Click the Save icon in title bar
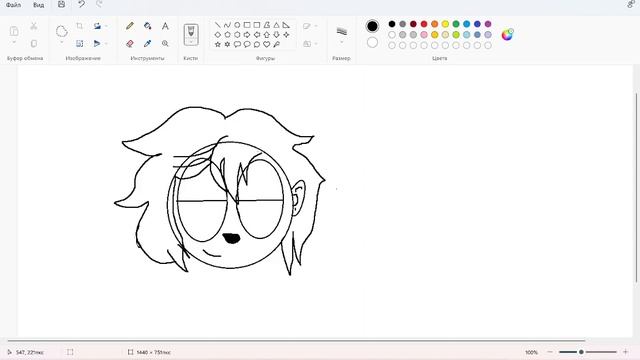Viewport: 640px width, 360px height. (61, 4)
